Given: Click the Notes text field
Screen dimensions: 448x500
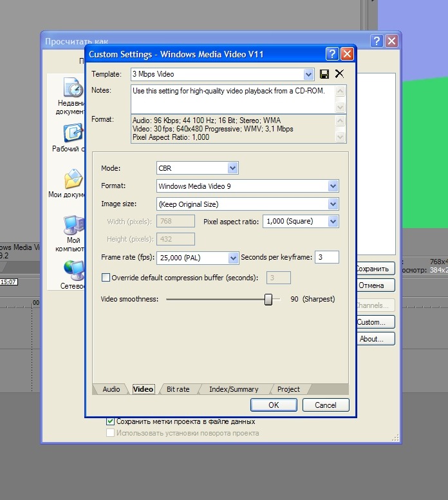Looking at the screenshot, I should pos(233,99).
